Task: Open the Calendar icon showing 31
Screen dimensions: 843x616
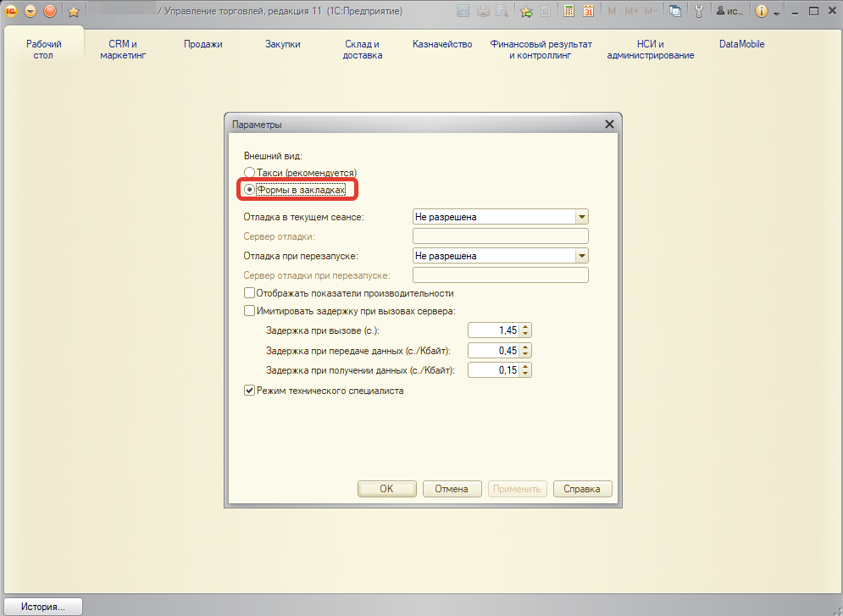Action: pyautogui.click(x=588, y=11)
